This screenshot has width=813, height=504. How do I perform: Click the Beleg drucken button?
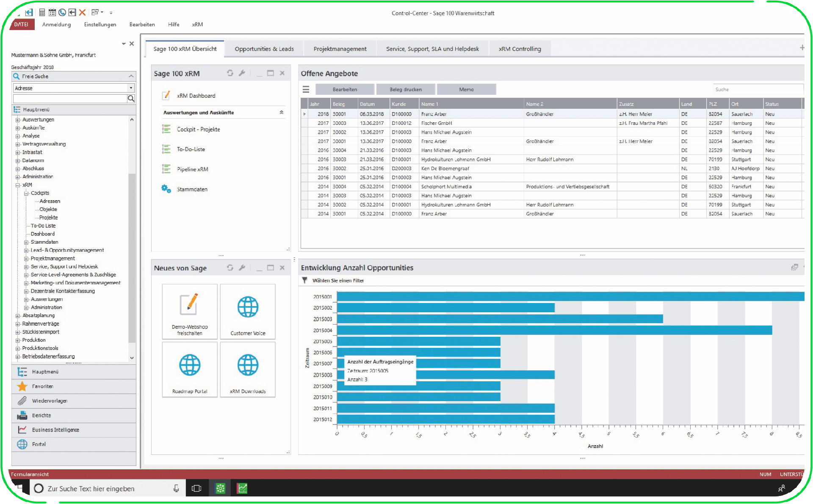[x=405, y=89]
